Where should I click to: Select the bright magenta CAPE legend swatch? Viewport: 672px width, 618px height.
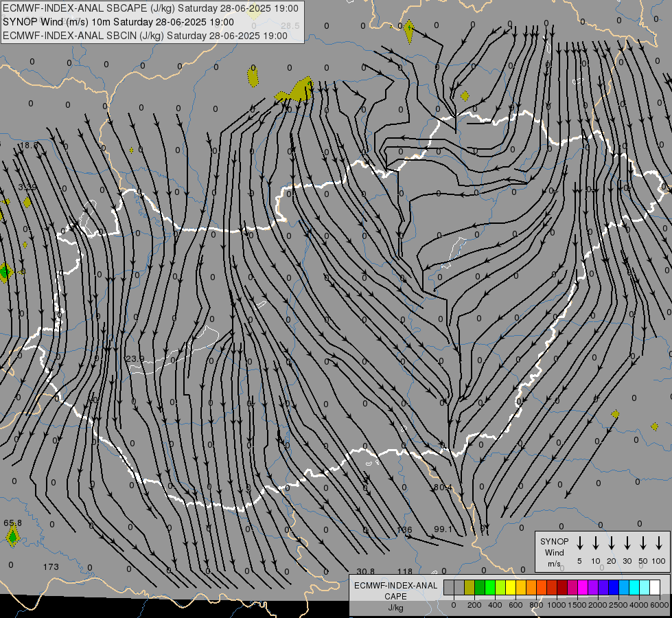[x=583, y=588]
